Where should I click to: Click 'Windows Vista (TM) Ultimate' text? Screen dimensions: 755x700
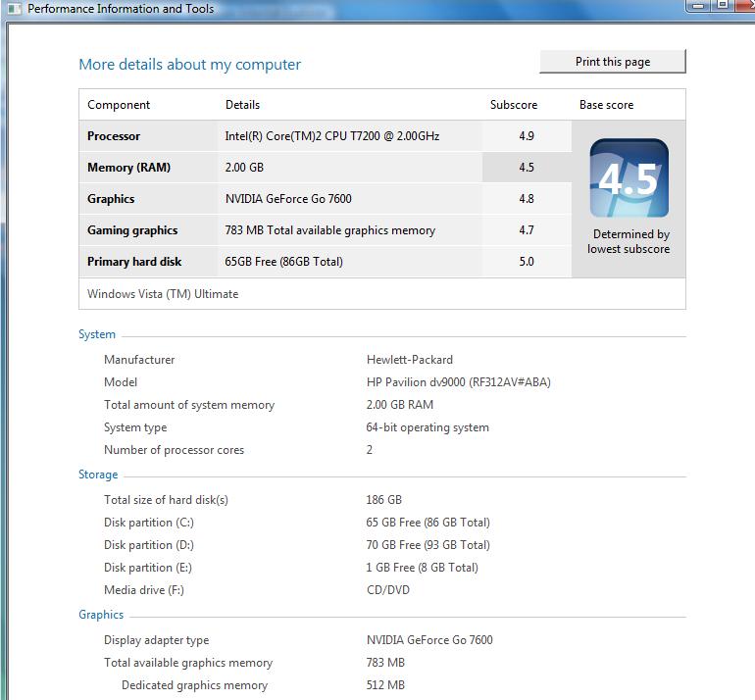pos(163,294)
